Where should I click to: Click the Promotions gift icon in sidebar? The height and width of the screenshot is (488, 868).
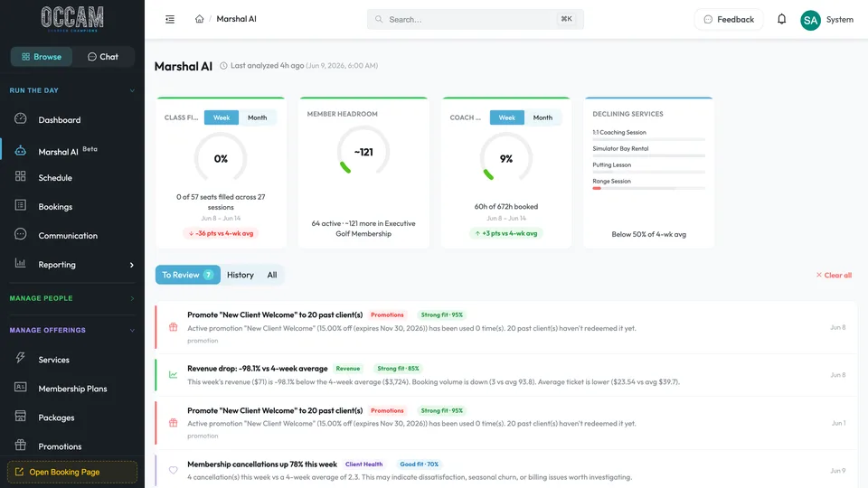pos(21,445)
